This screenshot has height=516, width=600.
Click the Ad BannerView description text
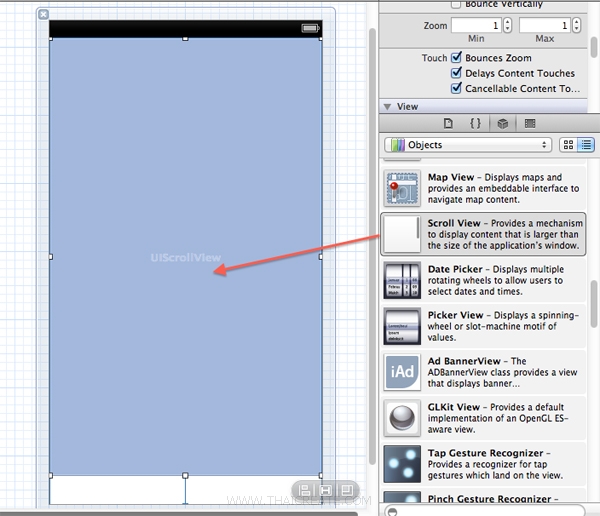coord(502,372)
